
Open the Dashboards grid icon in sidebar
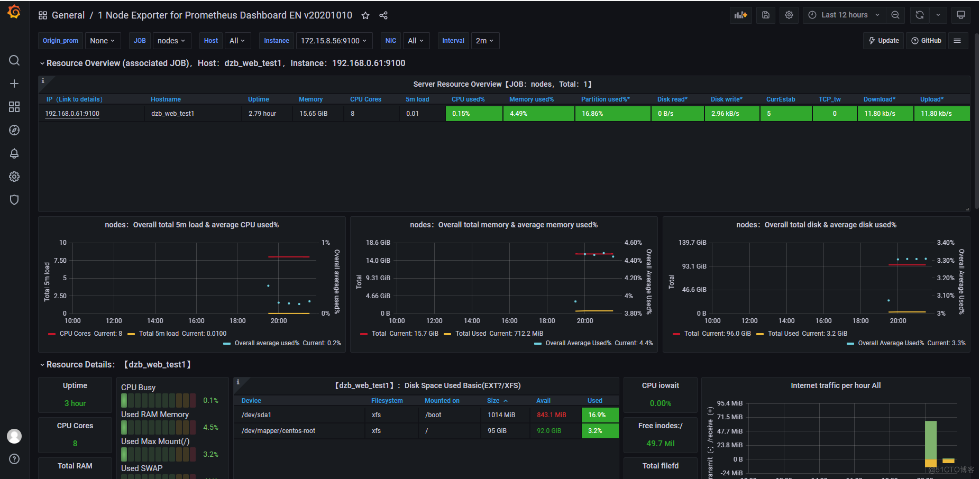14,107
